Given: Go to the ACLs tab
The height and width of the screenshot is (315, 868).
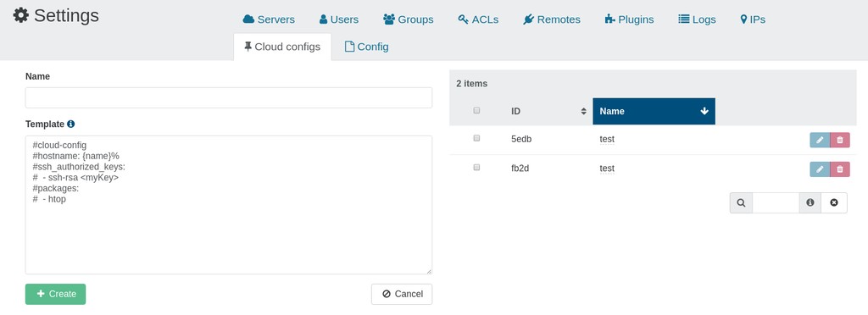Looking at the screenshot, I should coord(478,19).
